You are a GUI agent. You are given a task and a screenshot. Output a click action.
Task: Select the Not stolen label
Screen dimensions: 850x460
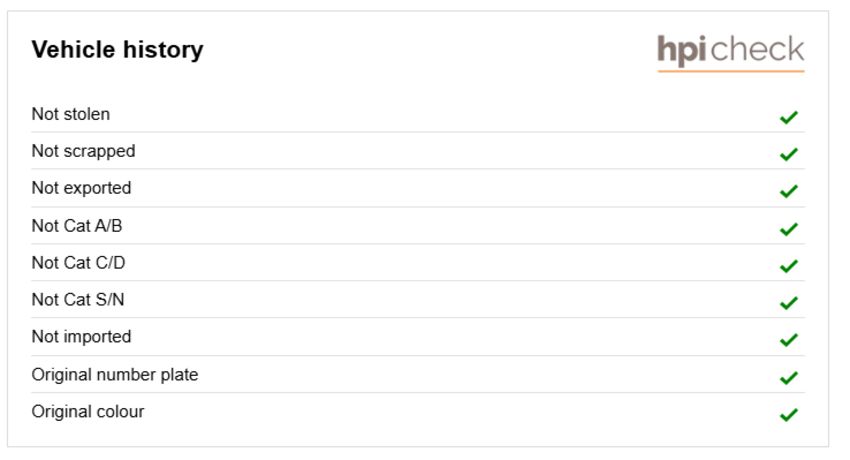pos(71,114)
